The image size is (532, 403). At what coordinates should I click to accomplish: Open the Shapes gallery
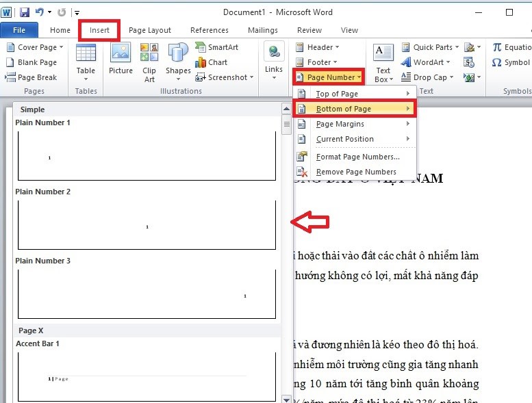click(x=178, y=63)
